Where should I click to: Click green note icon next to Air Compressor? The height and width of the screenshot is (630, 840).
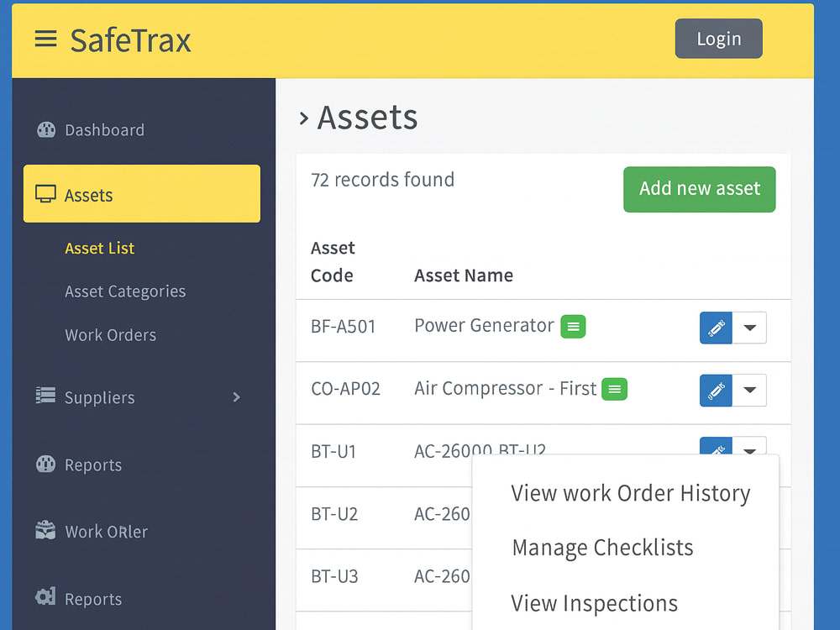[615, 389]
